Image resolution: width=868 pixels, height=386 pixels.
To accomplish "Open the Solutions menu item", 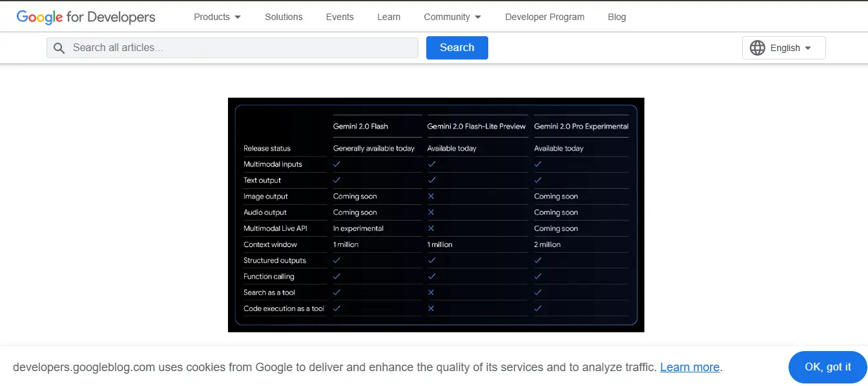I will (x=284, y=17).
